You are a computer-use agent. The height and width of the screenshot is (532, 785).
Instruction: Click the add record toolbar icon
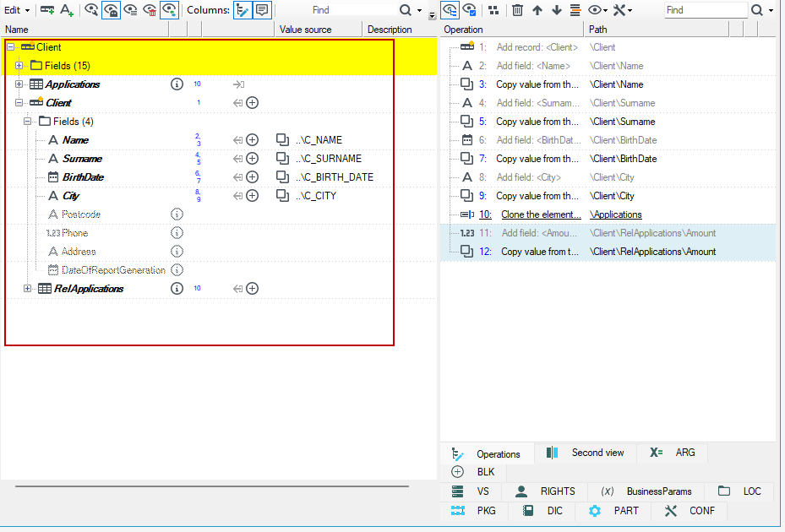[47, 9]
